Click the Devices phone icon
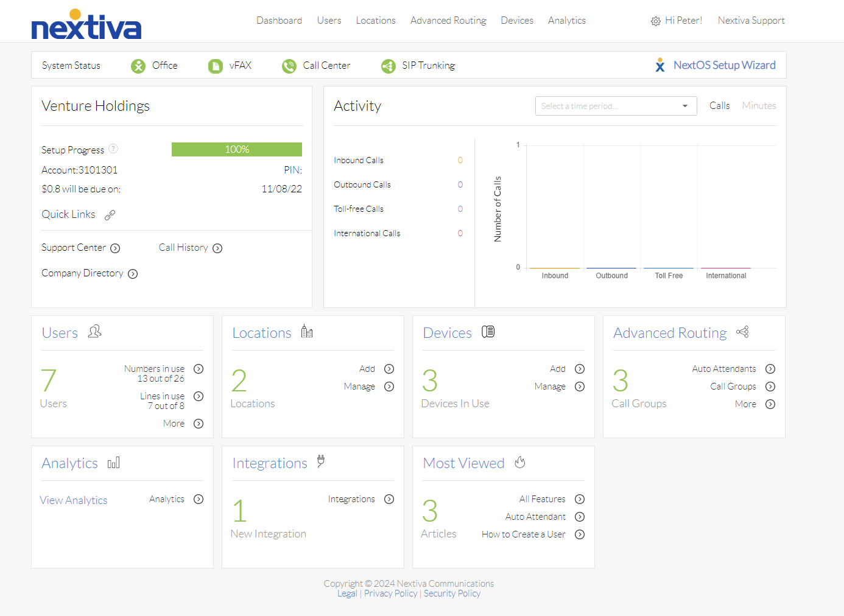 [x=488, y=332]
